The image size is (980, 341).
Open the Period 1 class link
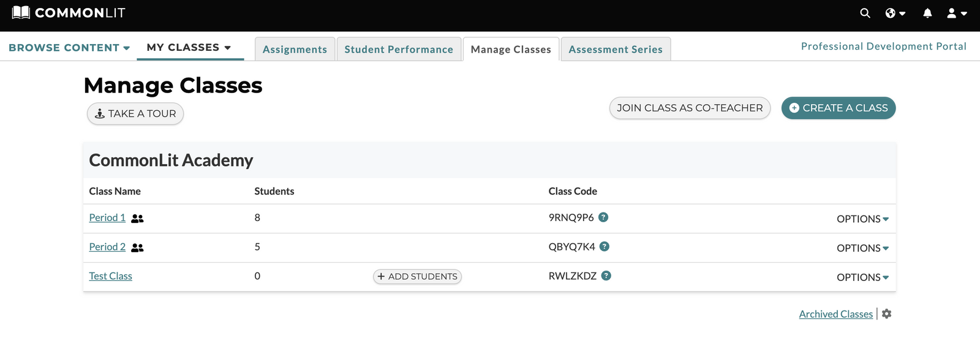coord(107,218)
